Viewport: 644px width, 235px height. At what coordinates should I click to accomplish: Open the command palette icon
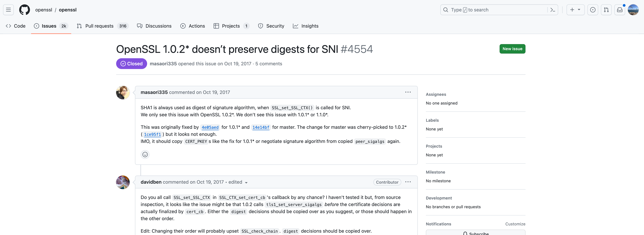552,10
